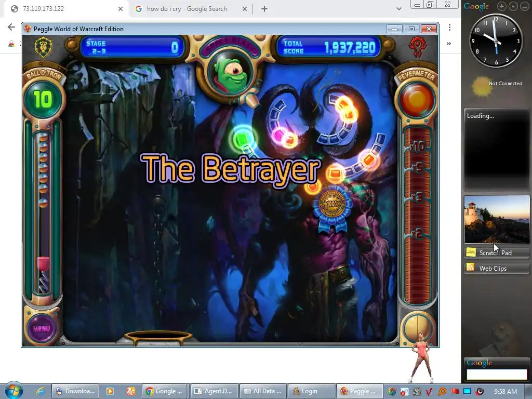Open the Windows Start menu
Screen dimensions: 532x399
click(14, 391)
